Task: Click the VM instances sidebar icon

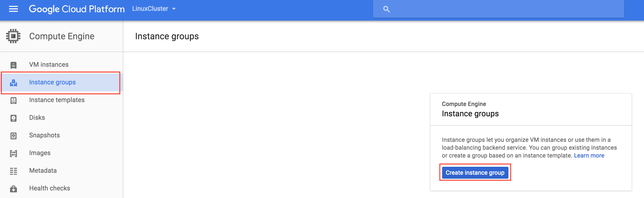Action: (x=13, y=65)
